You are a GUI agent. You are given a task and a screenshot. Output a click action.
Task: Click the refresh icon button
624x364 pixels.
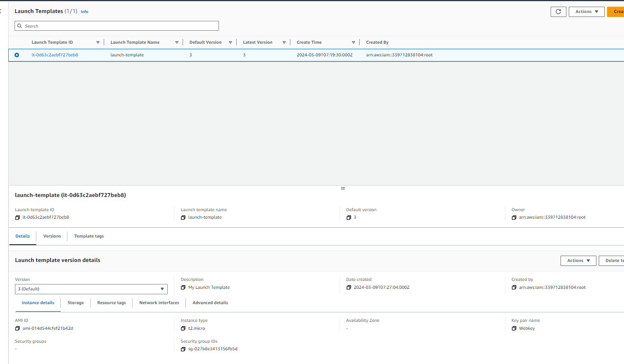click(558, 12)
